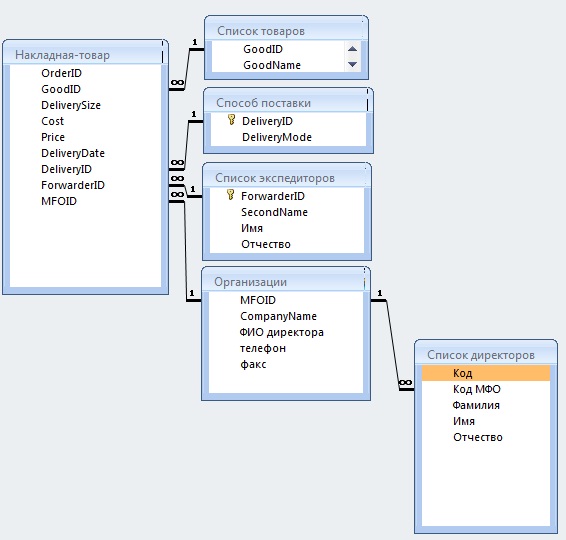Select GoodID field in Накладная-товар table
The width and height of the screenshot is (566, 540).
[85, 89]
